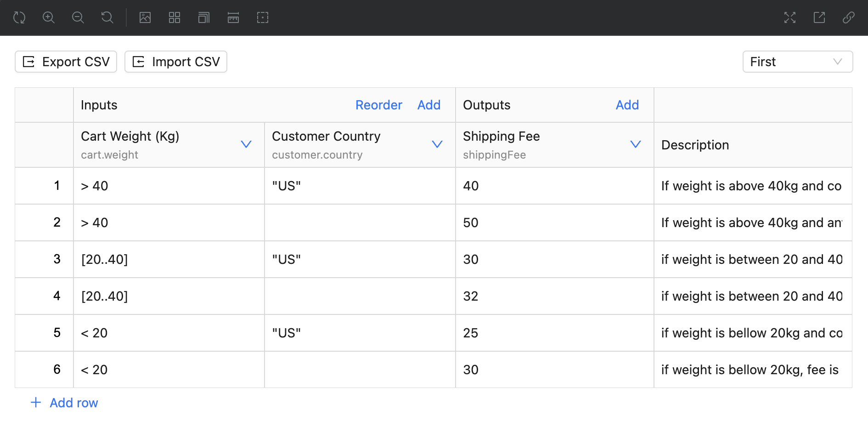This screenshot has height=422, width=868.
Task: Reset the zoom level
Action: 107,17
